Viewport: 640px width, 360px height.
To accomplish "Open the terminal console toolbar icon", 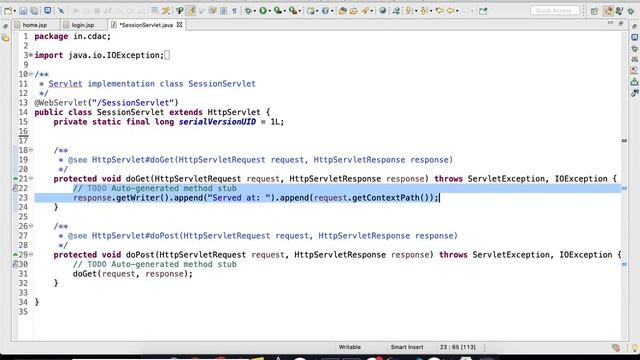I will (48, 11).
